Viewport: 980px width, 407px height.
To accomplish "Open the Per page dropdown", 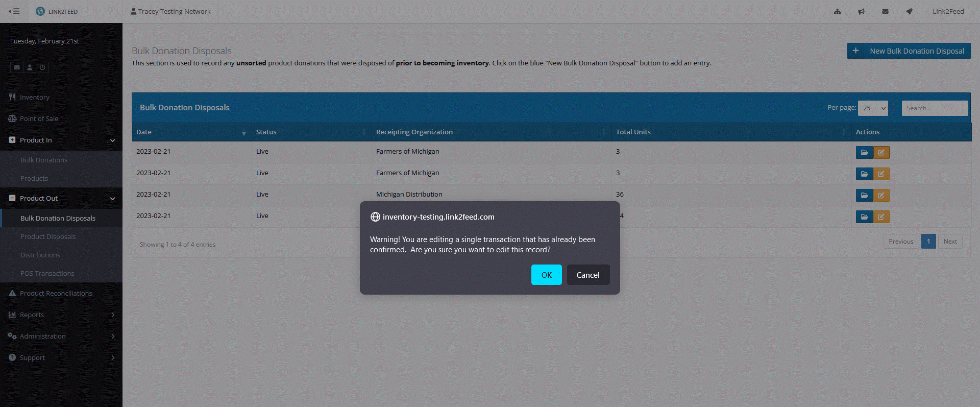I will (873, 108).
